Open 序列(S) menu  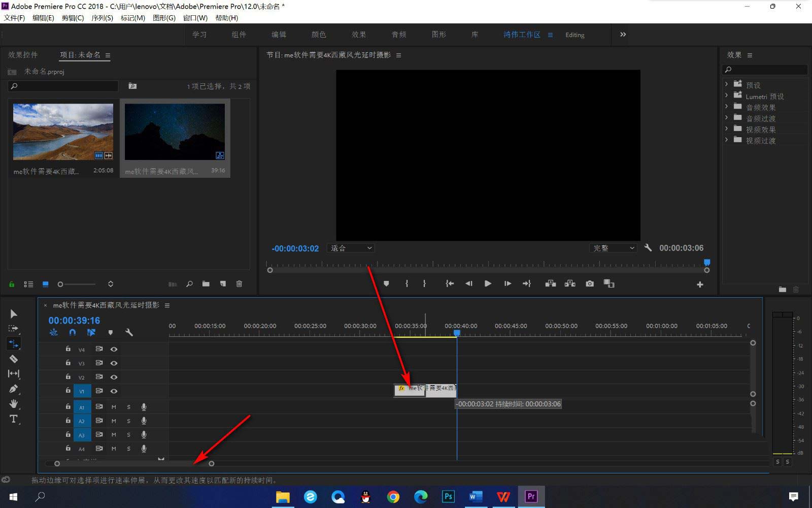coord(102,18)
